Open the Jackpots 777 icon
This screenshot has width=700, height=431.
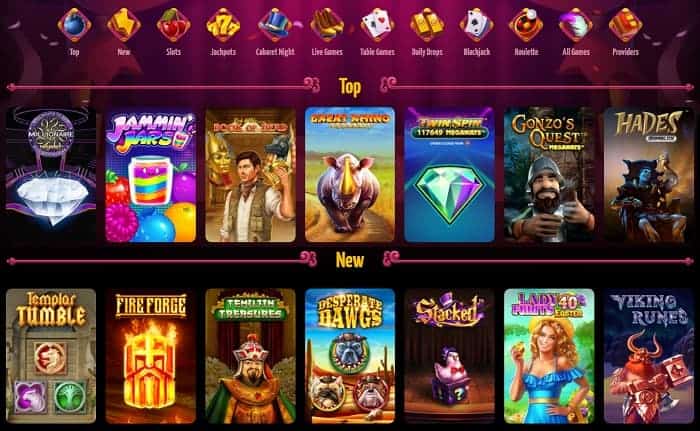pyautogui.click(x=223, y=25)
